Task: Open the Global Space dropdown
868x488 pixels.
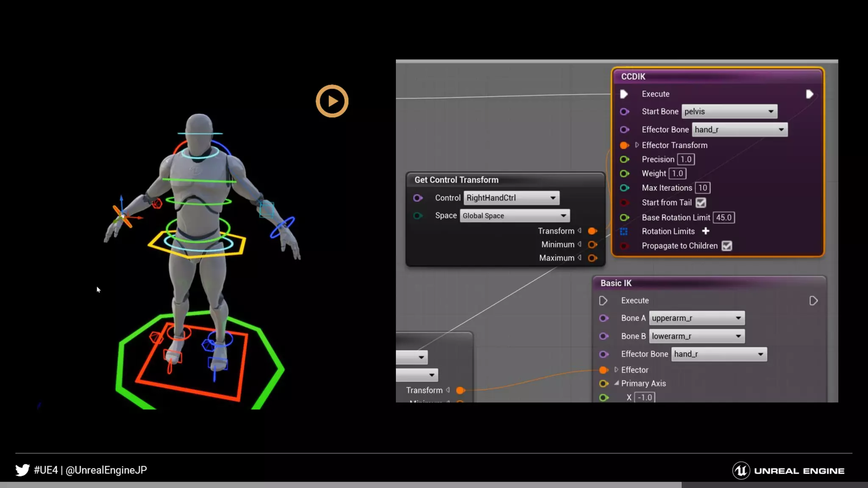Action: pyautogui.click(x=515, y=216)
